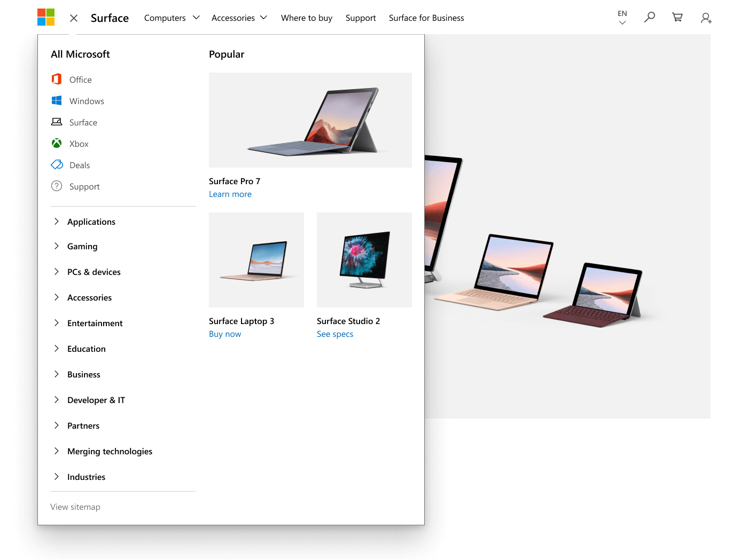Screen dimensions: 748x560
Task: Expand the Accessories dropdown in the top nav
Action: click(239, 18)
